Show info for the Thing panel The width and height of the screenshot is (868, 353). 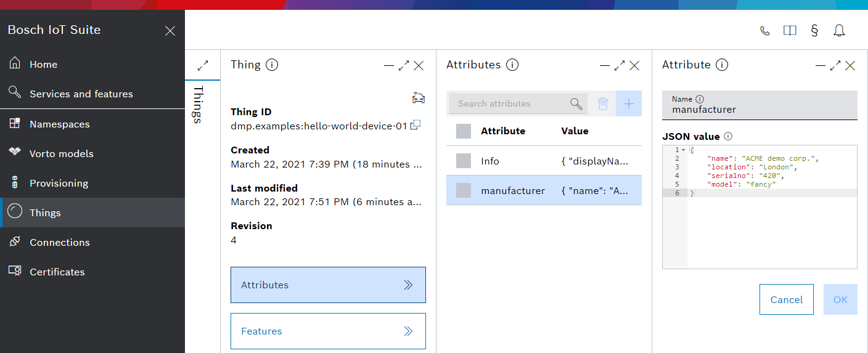(272, 65)
